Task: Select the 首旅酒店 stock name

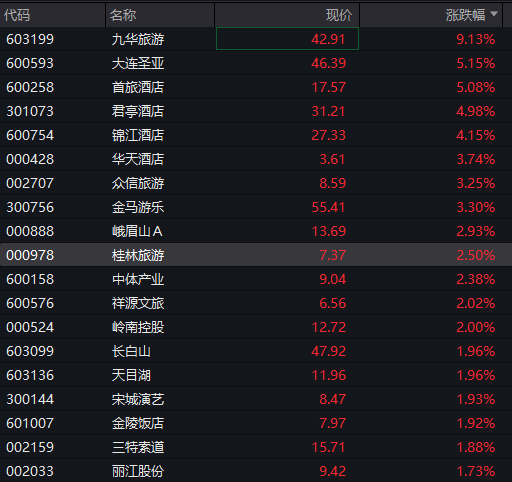Action: [138, 87]
